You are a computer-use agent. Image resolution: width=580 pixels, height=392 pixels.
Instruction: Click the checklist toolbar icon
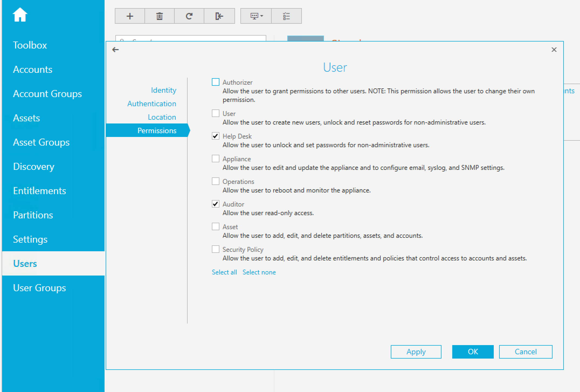click(286, 16)
